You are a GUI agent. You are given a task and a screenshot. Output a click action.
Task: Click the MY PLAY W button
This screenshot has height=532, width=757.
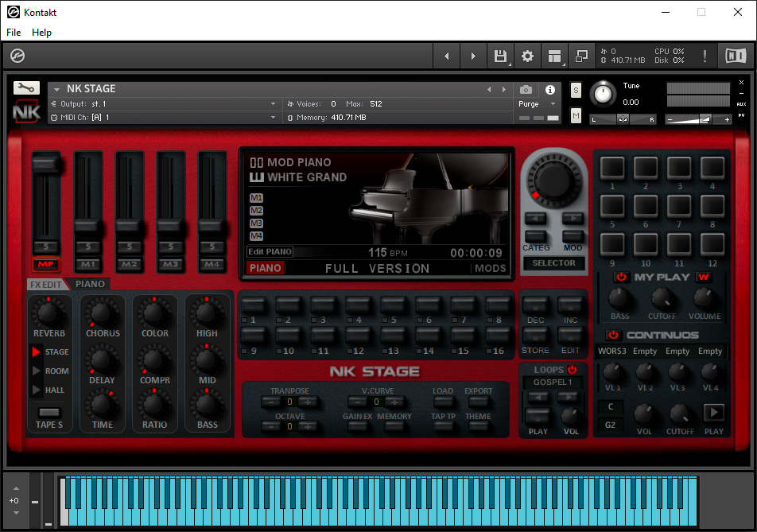click(704, 277)
